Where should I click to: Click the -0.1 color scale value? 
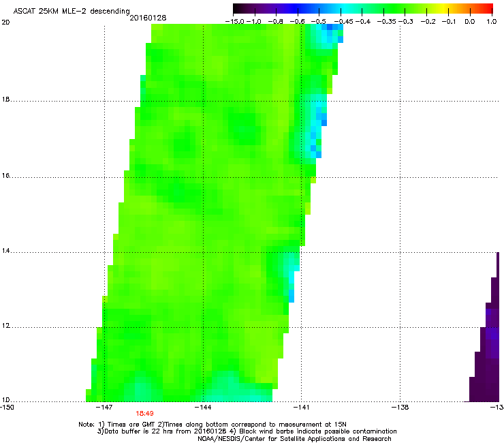click(x=449, y=22)
